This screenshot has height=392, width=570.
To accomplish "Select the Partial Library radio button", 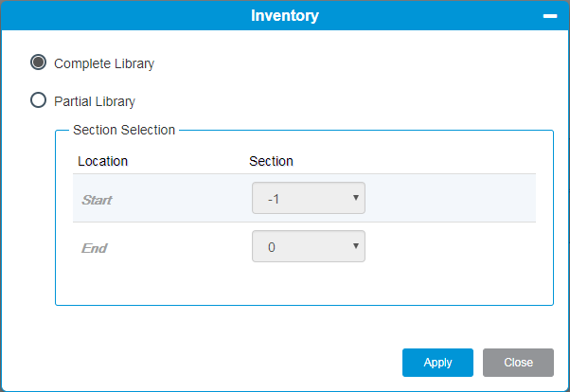I will (38, 100).
